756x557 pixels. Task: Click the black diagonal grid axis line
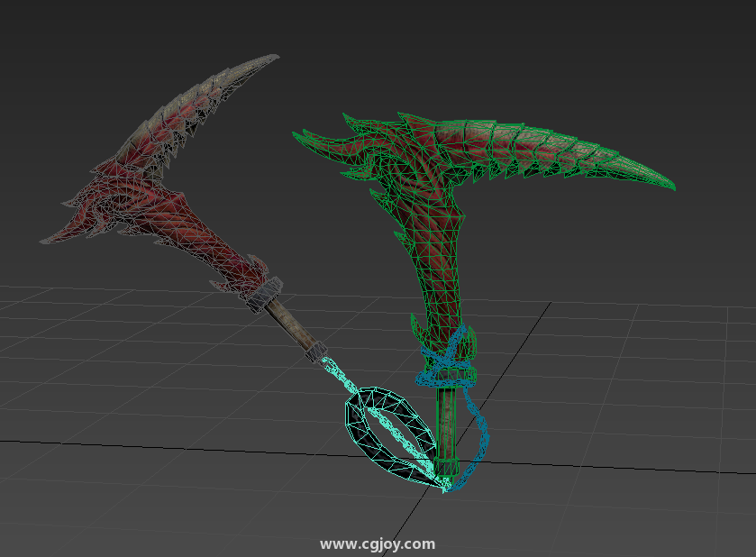523,342
